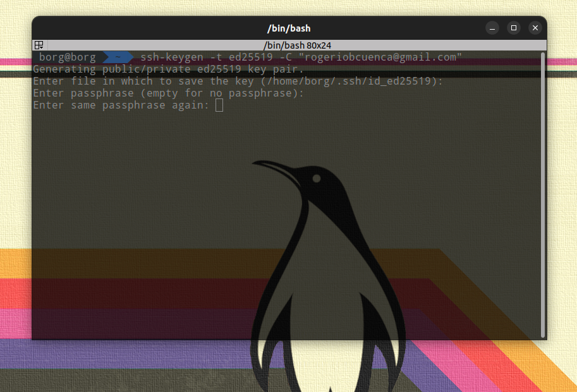
Task: Click the "ssh-keygen" command word
Action: pos(171,57)
